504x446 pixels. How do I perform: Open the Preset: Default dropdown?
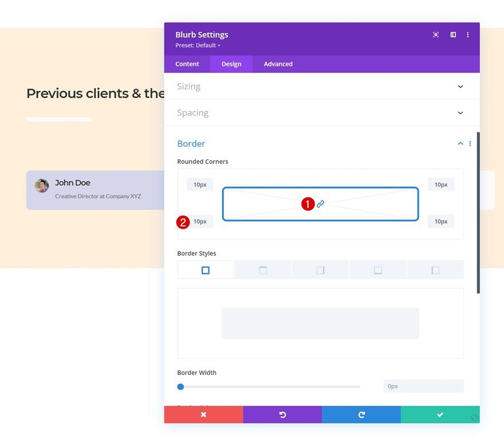(198, 45)
